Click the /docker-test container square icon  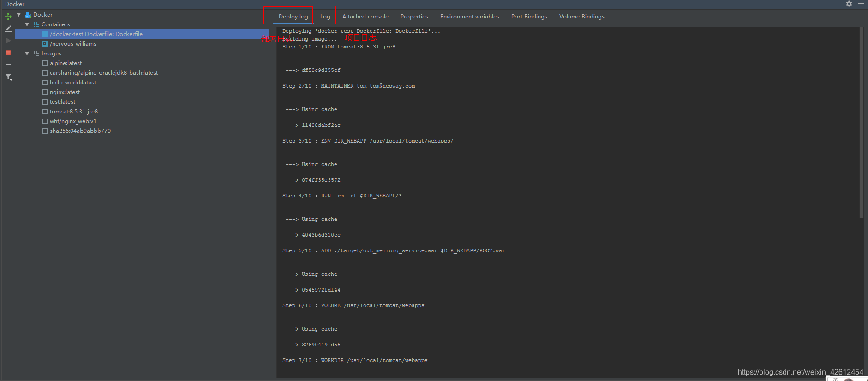[x=45, y=34]
